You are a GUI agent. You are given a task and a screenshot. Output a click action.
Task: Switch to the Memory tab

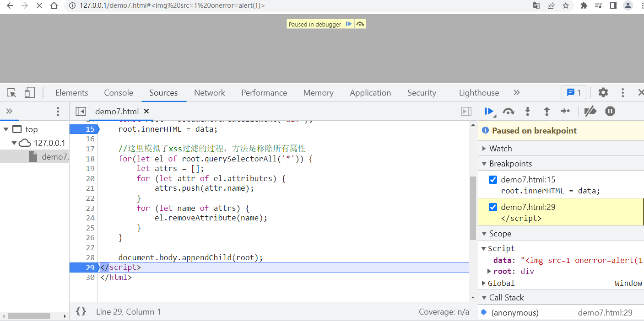(x=318, y=93)
